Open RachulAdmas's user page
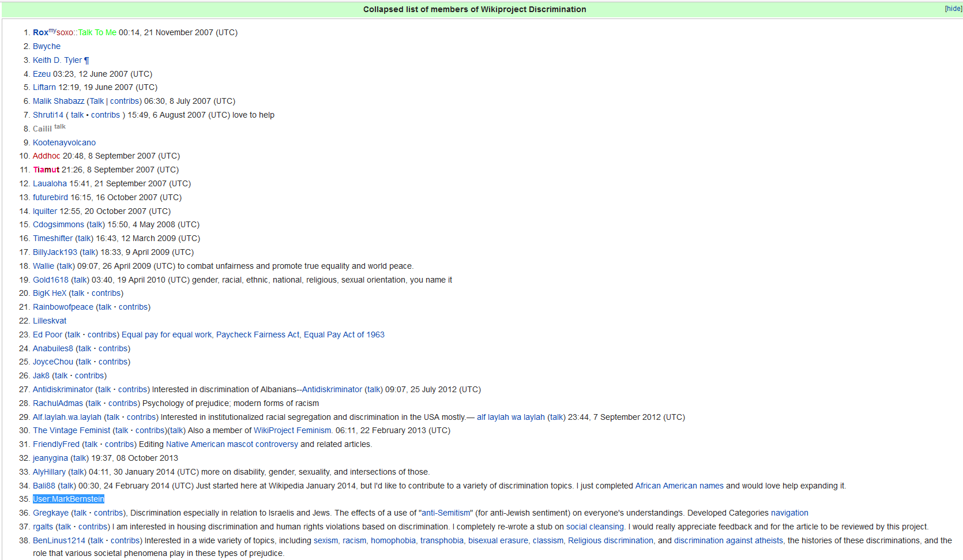 click(x=58, y=403)
